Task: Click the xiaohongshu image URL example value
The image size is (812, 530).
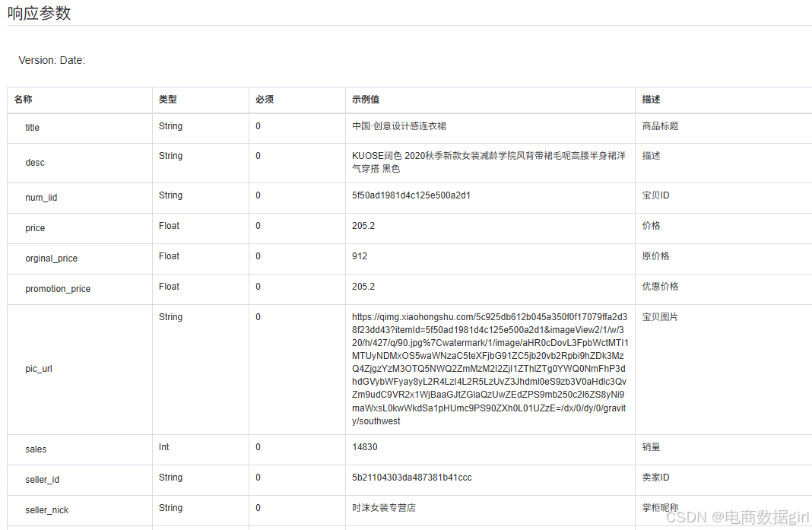Action: 490,369
